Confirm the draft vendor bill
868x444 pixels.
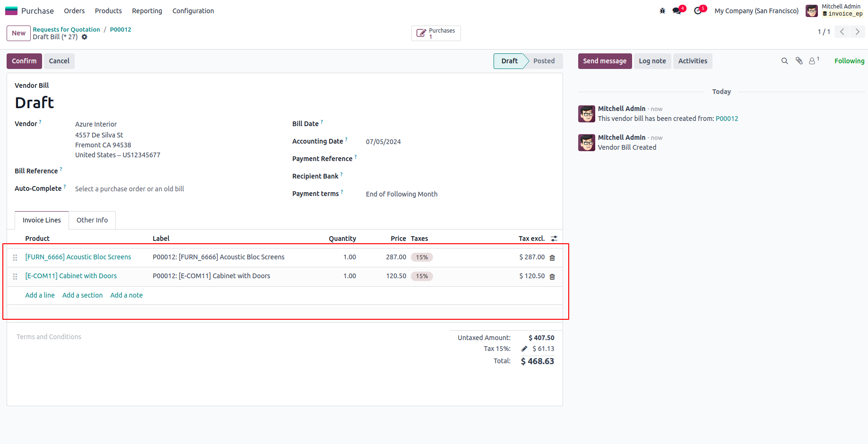click(24, 61)
